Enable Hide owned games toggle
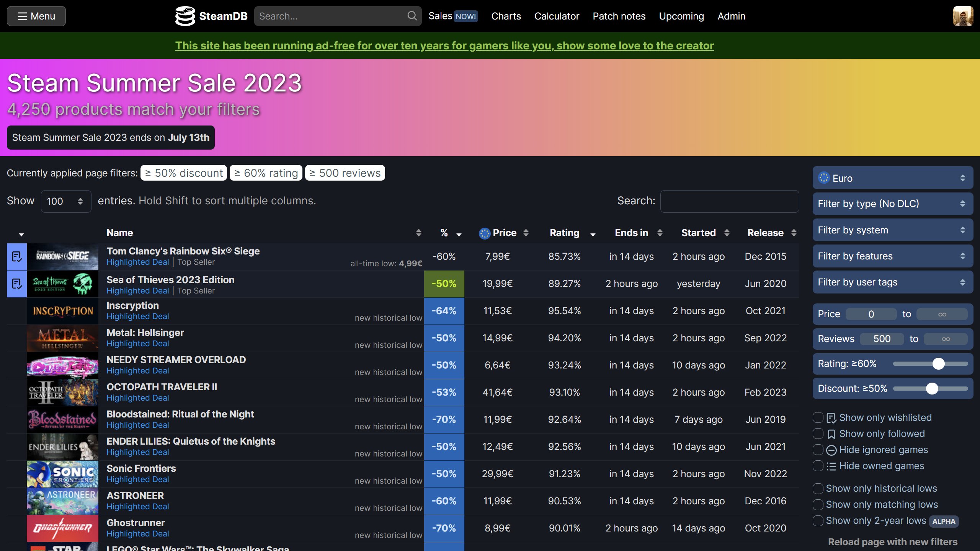This screenshot has width=980, height=551. tap(817, 465)
